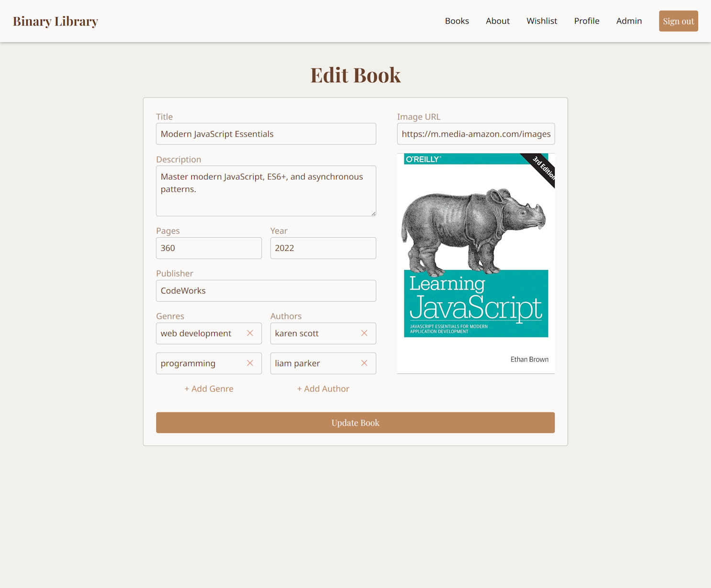Go to the Profile page
711x588 pixels.
pos(587,21)
